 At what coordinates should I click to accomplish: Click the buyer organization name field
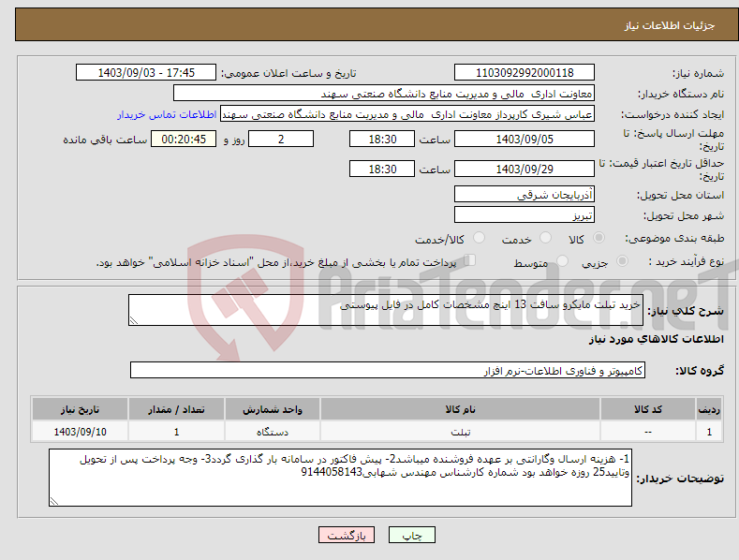[384, 94]
